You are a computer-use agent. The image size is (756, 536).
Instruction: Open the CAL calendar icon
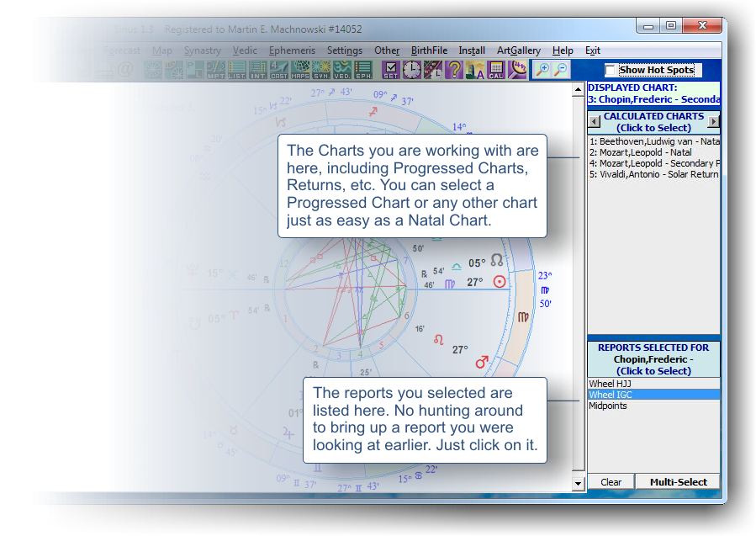(495, 70)
